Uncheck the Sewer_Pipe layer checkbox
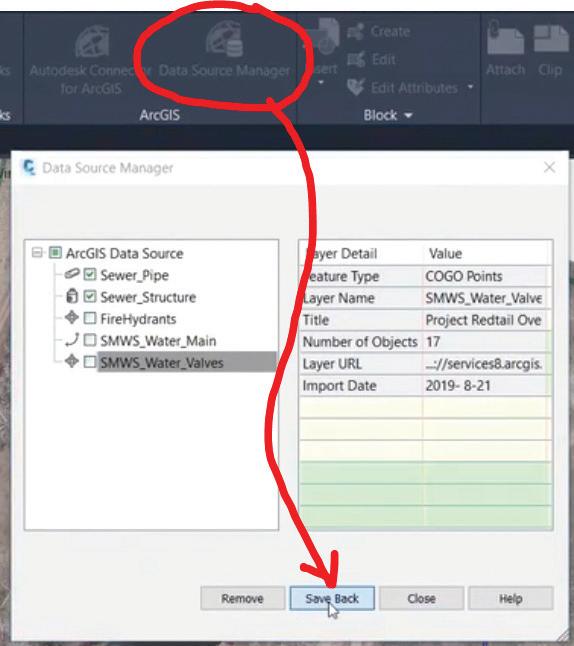Screen dimensions: 574x646 [x=90, y=275]
